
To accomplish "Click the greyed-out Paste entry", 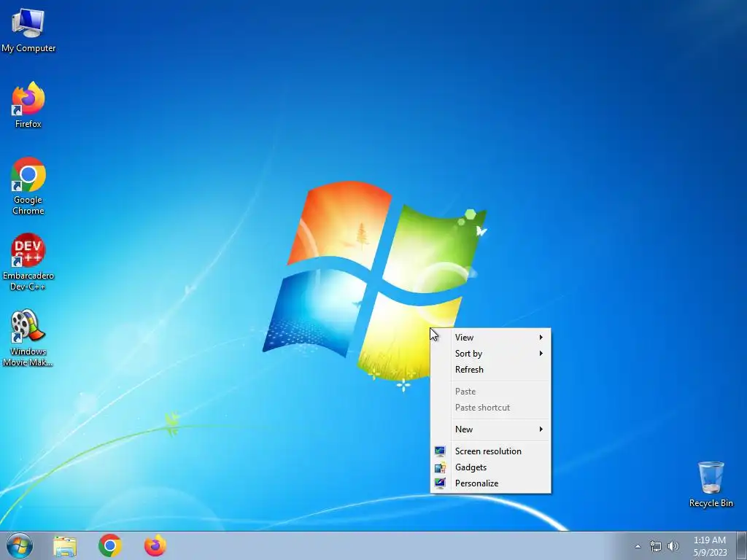I will point(490,392).
